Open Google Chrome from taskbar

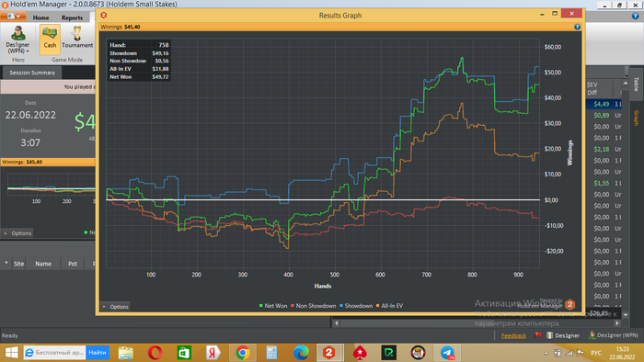point(242,353)
